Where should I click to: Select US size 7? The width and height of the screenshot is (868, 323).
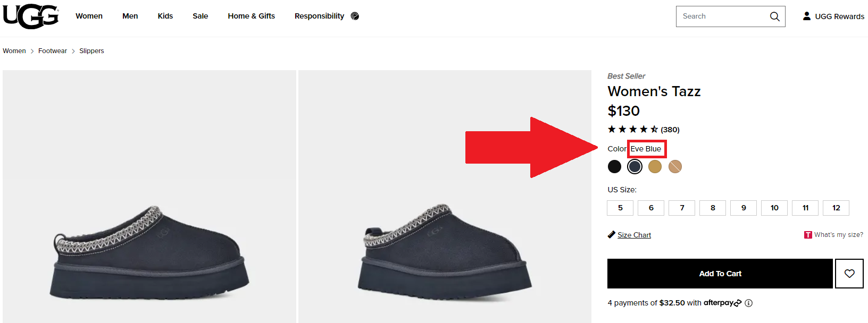pyautogui.click(x=682, y=208)
